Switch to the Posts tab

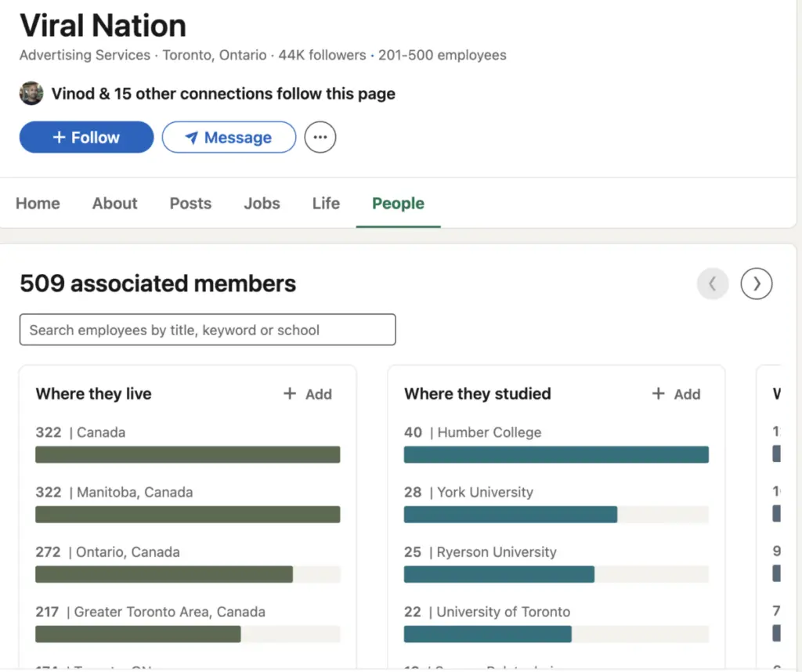coord(190,203)
